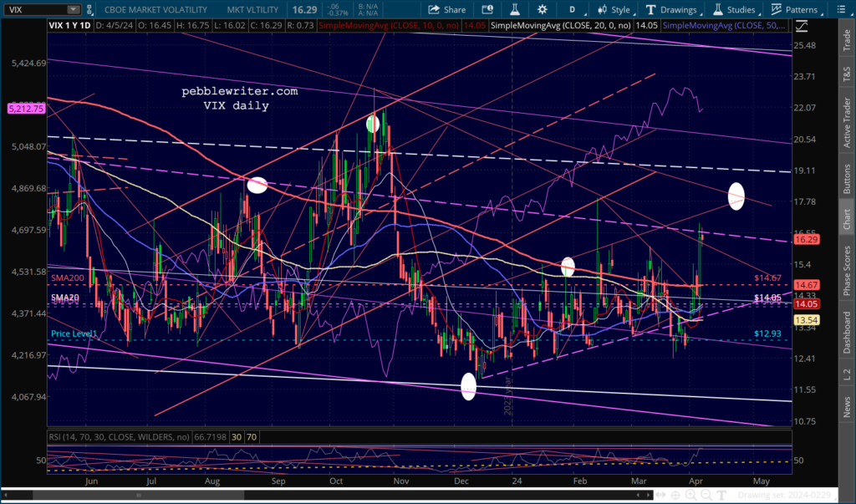
Task: Switch to the Active Trader side tab
Action: pyautogui.click(x=847, y=122)
